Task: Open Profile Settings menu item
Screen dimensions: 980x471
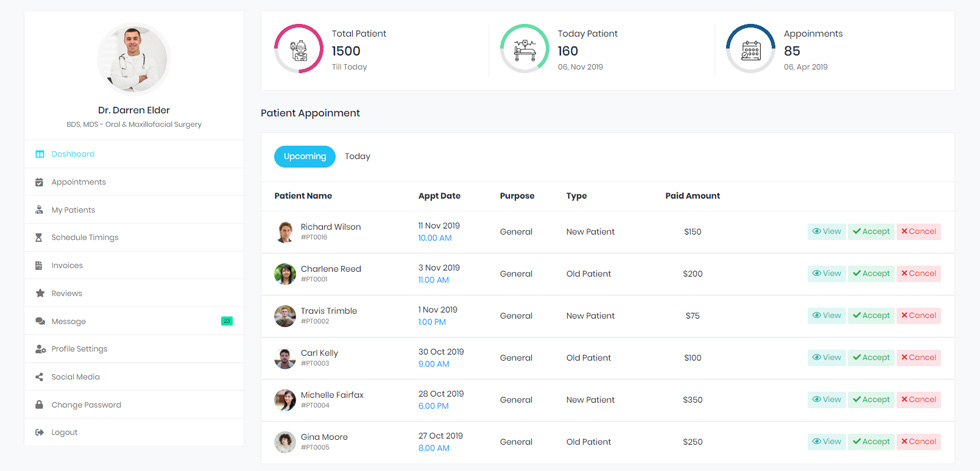Action: 134,349
